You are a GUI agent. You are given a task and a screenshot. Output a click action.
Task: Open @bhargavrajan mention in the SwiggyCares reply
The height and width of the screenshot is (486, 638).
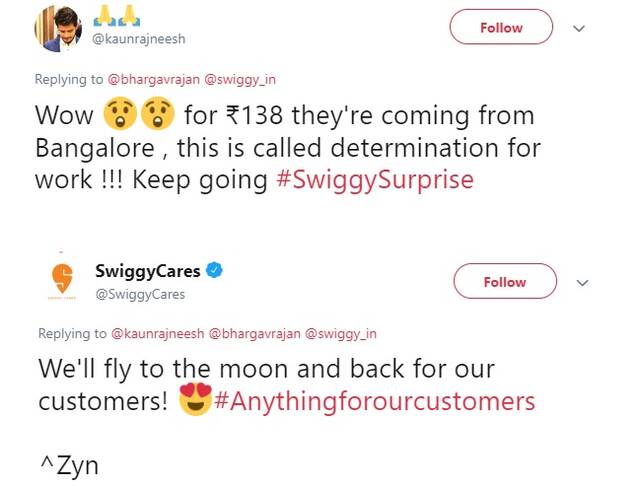click(x=250, y=333)
